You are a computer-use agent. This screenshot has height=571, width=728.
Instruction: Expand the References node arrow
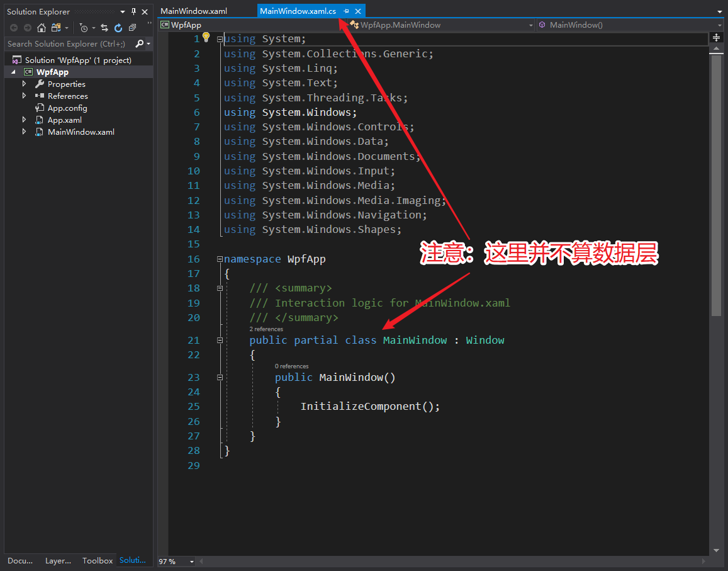[x=24, y=96]
